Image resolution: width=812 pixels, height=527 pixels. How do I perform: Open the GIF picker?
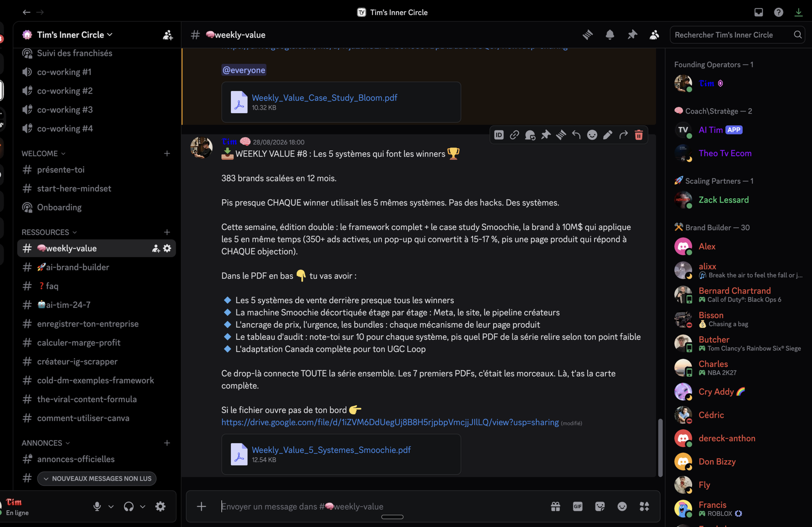(x=578, y=506)
